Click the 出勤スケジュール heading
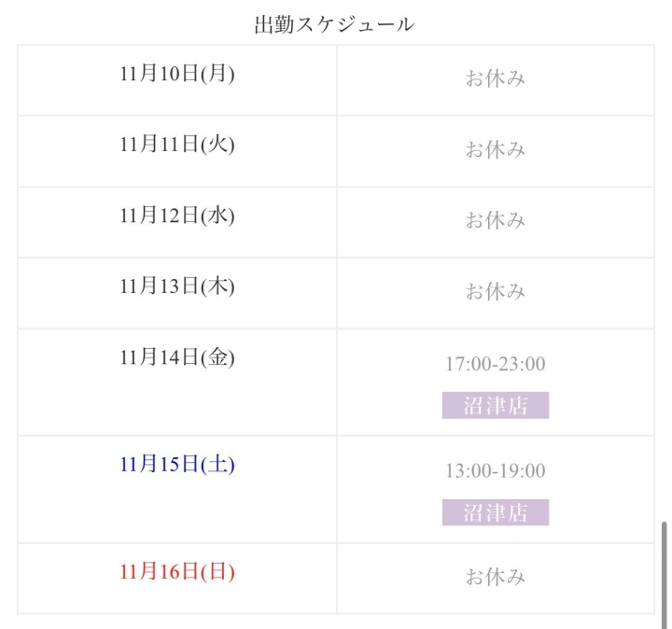Viewport: 672px width, 629px height. coord(334,25)
